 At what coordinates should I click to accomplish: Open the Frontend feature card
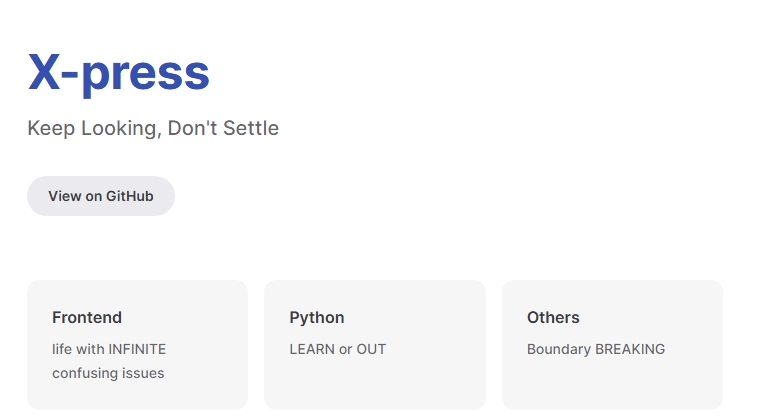[x=138, y=345]
